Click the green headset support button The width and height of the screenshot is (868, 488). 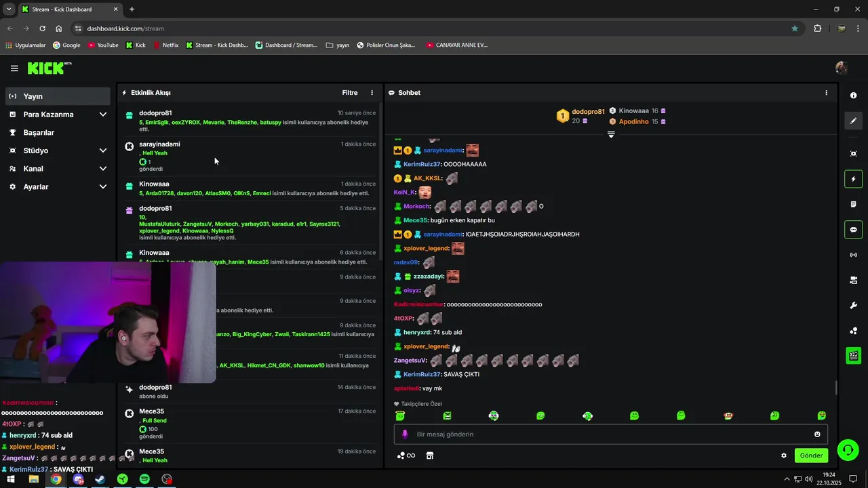(x=848, y=450)
